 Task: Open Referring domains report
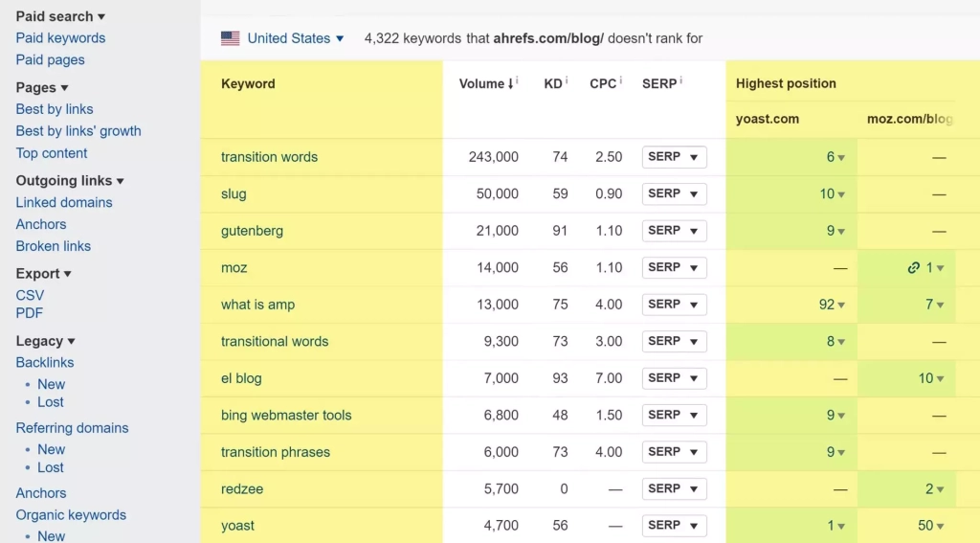pos(72,428)
